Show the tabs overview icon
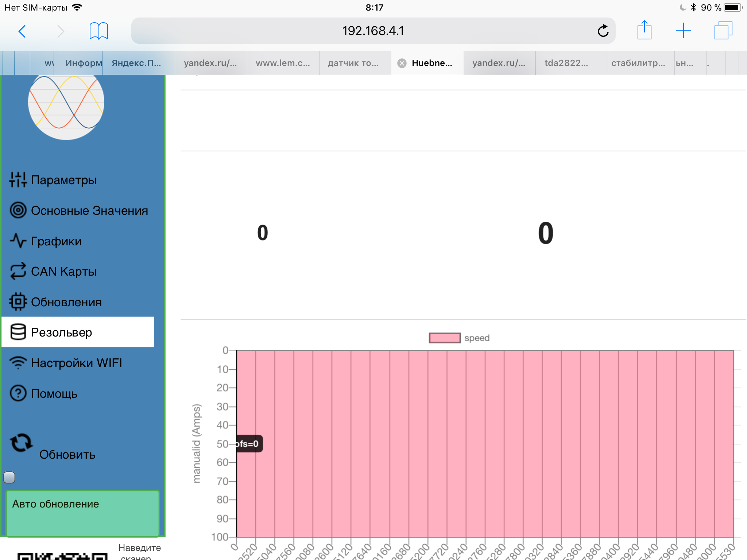The width and height of the screenshot is (747, 560). (723, 31)
